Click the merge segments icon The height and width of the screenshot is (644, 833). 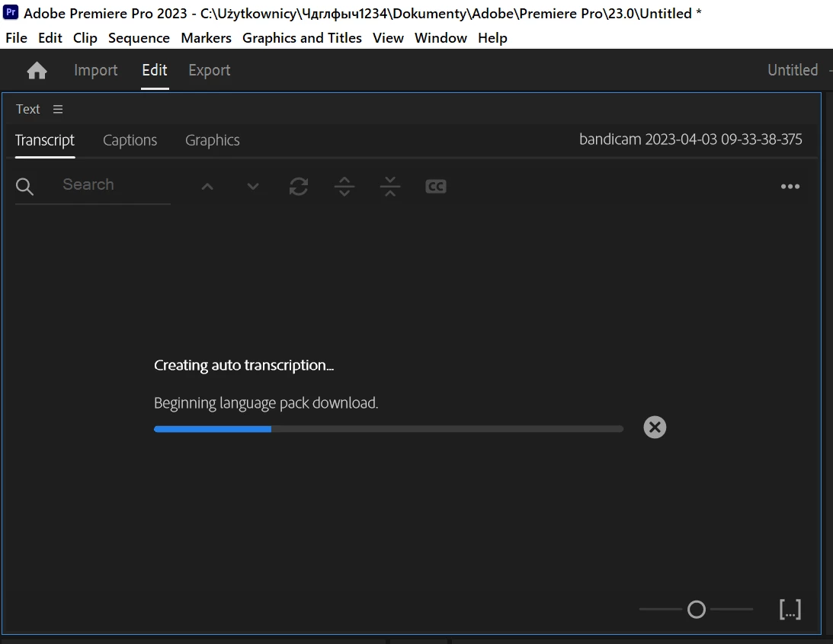(390, 187)
